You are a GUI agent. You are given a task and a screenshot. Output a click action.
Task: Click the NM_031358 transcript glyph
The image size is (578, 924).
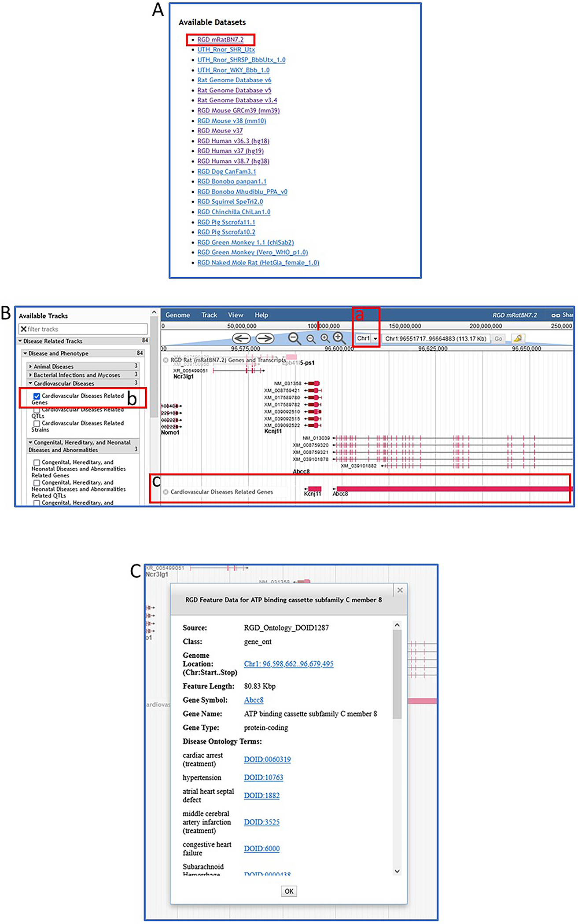click(x=312, y=383)
